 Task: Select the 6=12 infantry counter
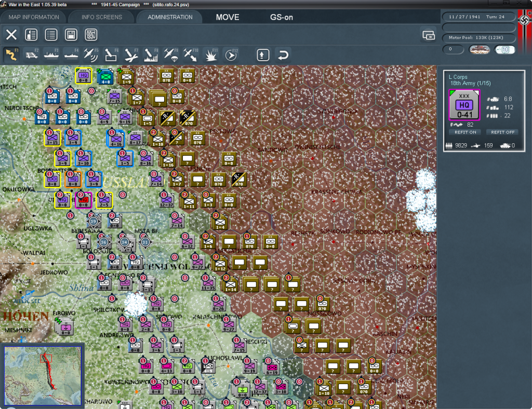click(x=187, y=242)
